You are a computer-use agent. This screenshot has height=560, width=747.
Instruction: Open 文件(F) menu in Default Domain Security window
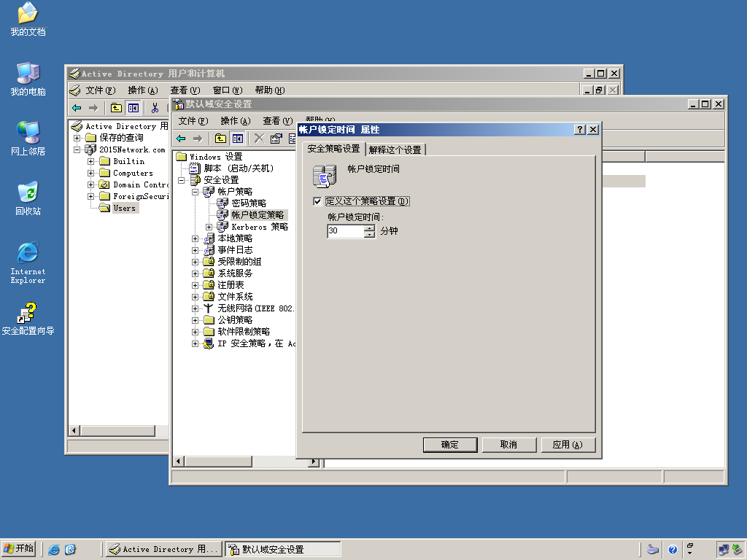[x=193, y=121]
